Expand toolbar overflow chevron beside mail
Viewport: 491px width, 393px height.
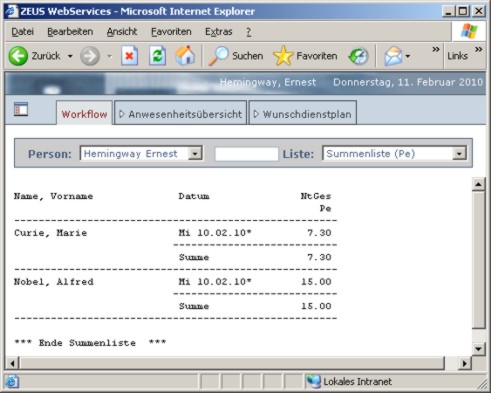coord(435,50)
